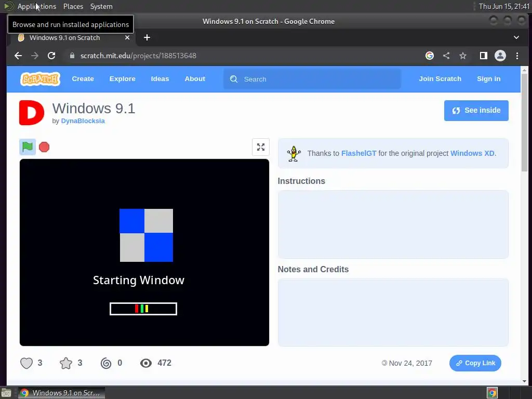Focus the Scratch search field
Screen dimensions: 532x399
(x=312, y=79)
